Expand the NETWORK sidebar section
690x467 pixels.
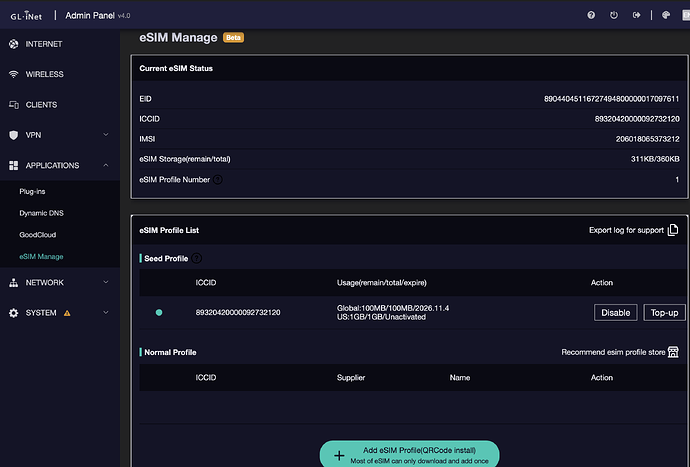[x=106, y=283]
